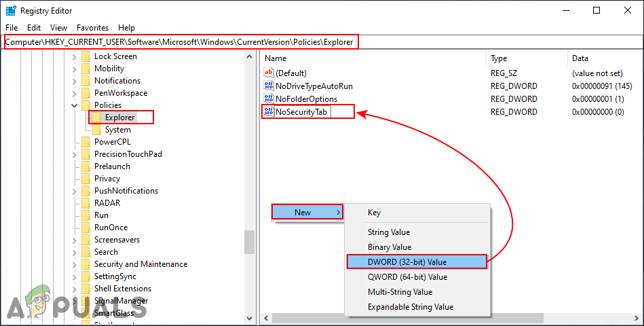Click the NoFolderOptions DWORD icon
644x326 pixels.
(x=269, y=98)
